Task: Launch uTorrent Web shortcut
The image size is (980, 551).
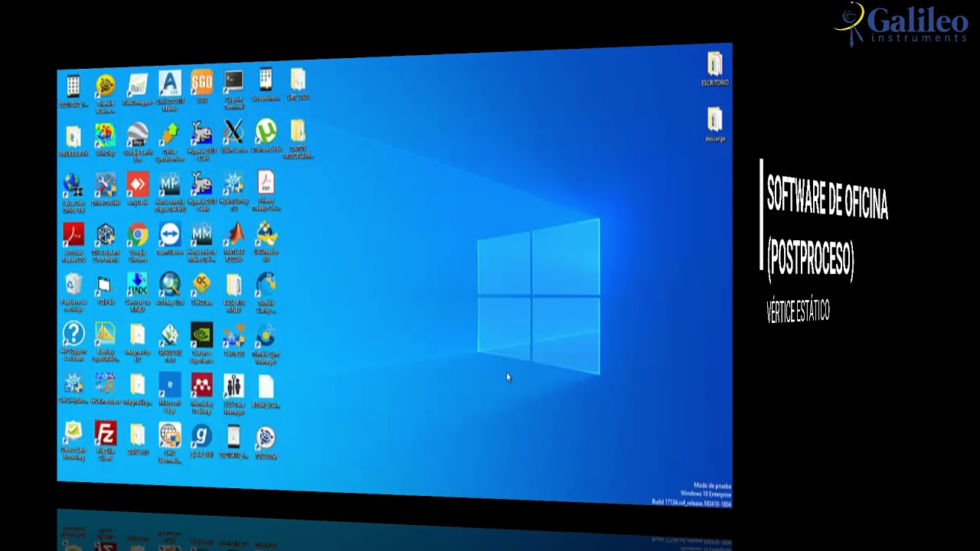Action: coord(266,136)
